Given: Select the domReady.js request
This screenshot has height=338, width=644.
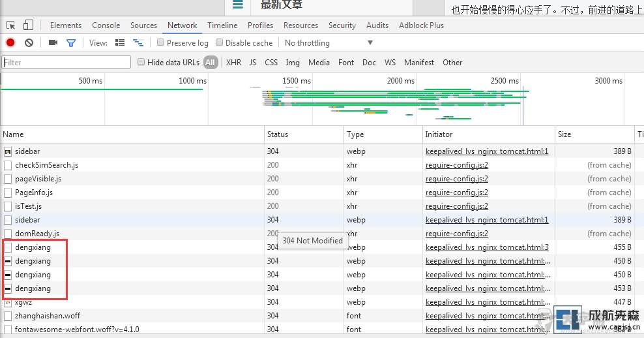Looking at the screenshot, I should (x=37, y=234).
